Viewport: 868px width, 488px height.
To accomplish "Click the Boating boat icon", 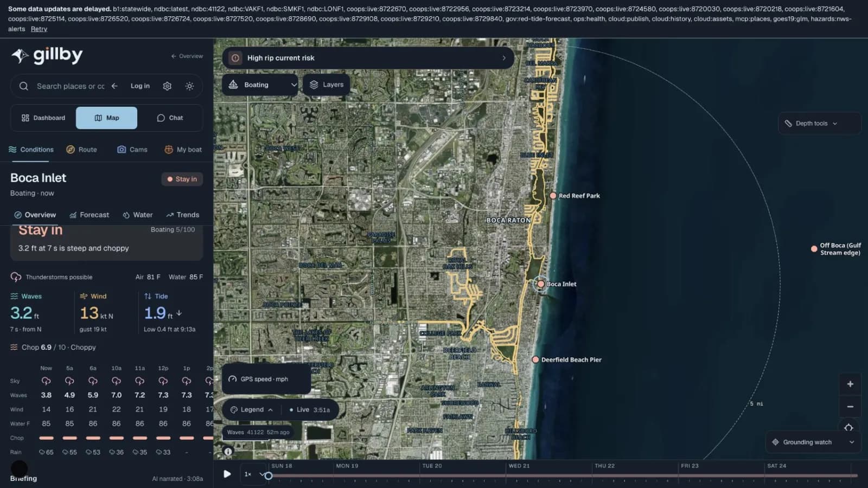I will coord(233,85).
